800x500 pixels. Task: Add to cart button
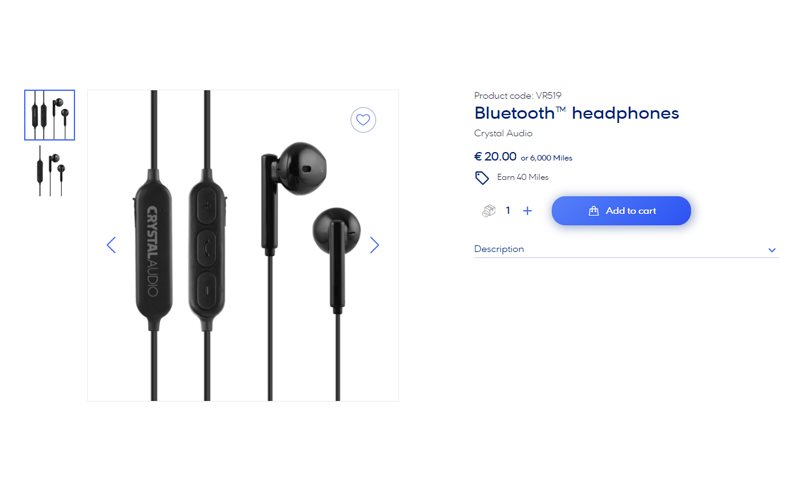621,211
